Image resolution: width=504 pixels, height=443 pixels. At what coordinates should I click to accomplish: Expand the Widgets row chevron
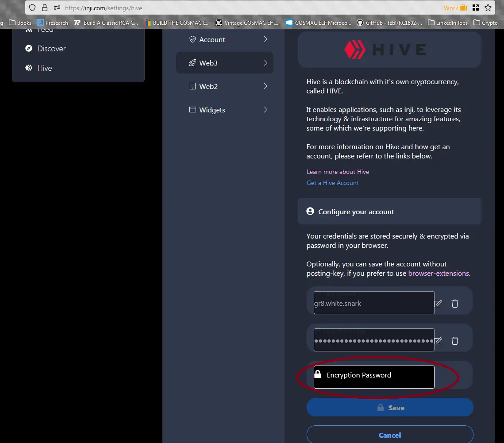[x=265, y=110]
